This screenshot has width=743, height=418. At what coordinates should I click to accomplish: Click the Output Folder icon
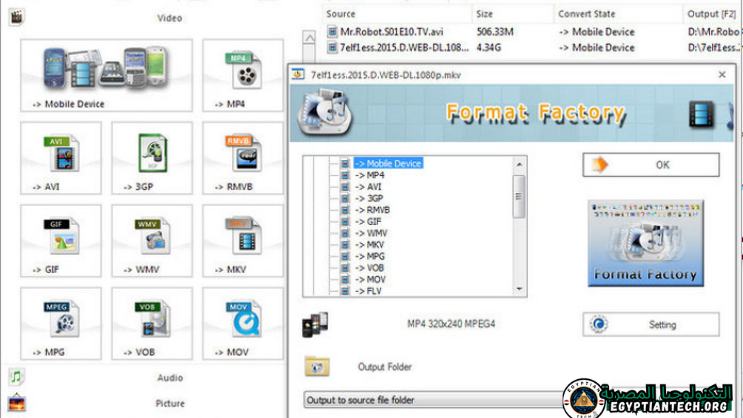point(317,366)
